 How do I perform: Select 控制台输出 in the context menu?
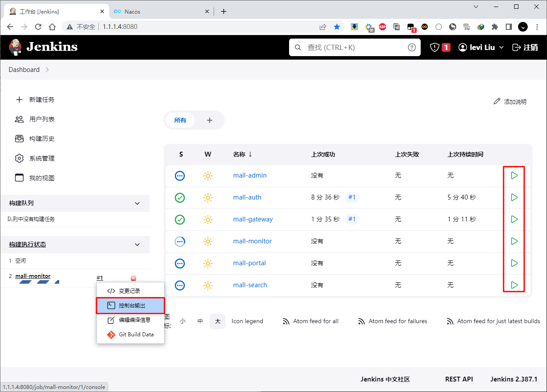[x=131, y=306]
